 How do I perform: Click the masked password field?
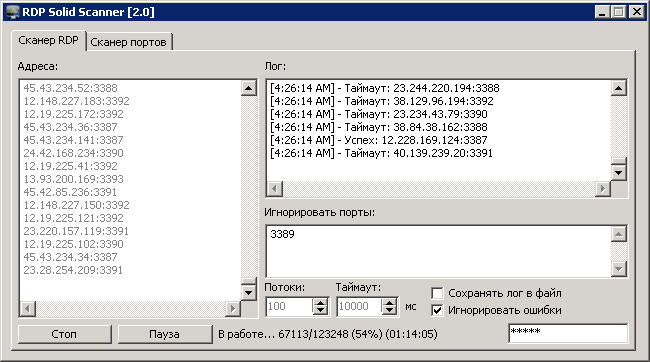click(568, 333)
